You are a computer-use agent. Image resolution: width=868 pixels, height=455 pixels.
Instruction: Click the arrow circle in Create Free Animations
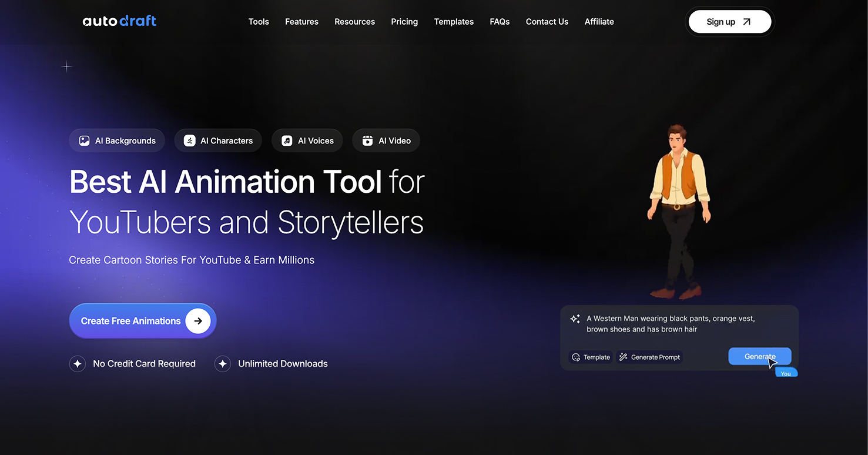point(198,321)
